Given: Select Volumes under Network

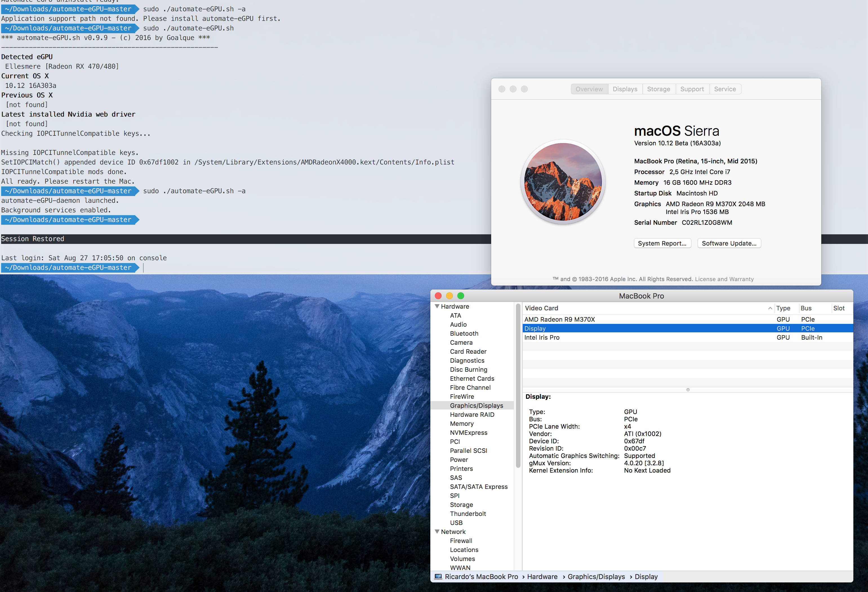Looking at the screenshot, I should [x=462, y=559].
